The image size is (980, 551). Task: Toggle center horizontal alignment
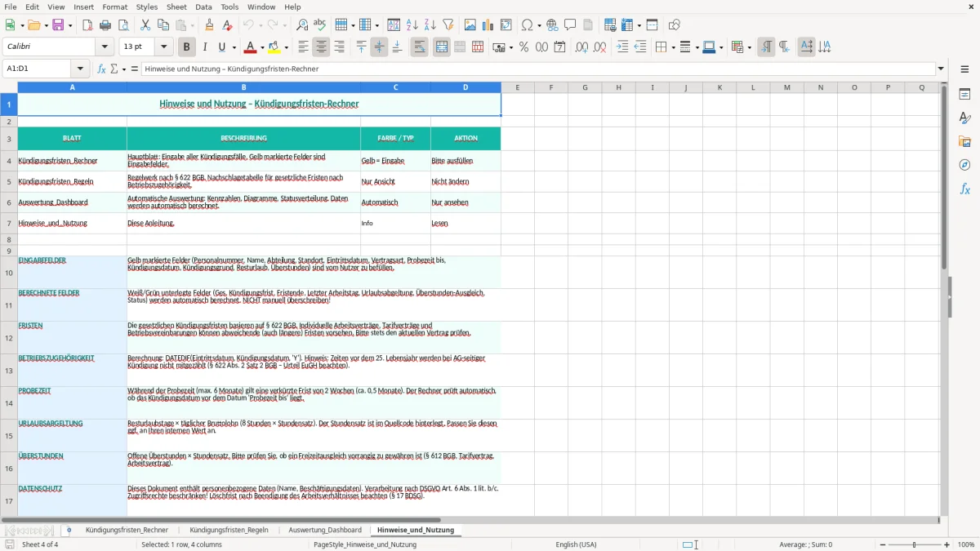pyautogui.click(x=321, y=47)
